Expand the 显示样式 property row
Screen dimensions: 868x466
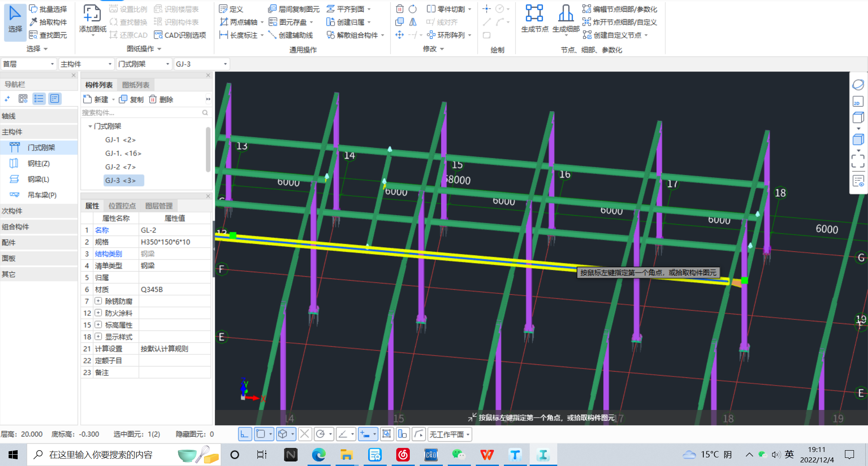coord(98,337)
